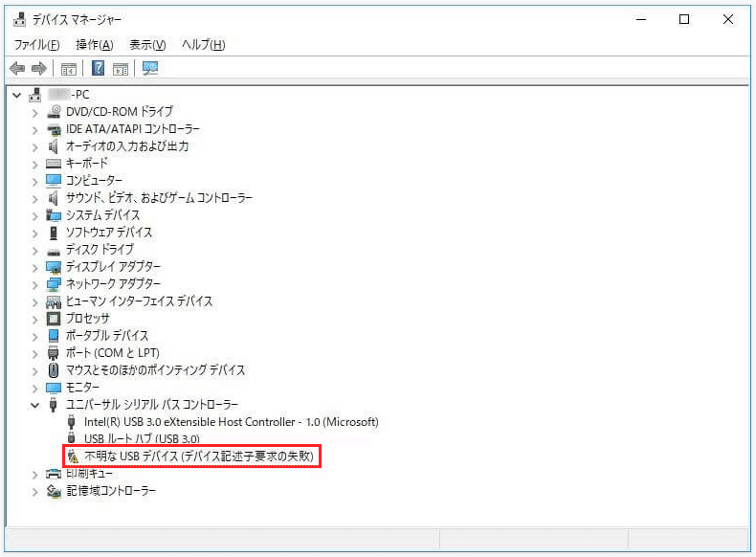
Task: Expand the ディスク ドライブ node
Action: point(34,251)
